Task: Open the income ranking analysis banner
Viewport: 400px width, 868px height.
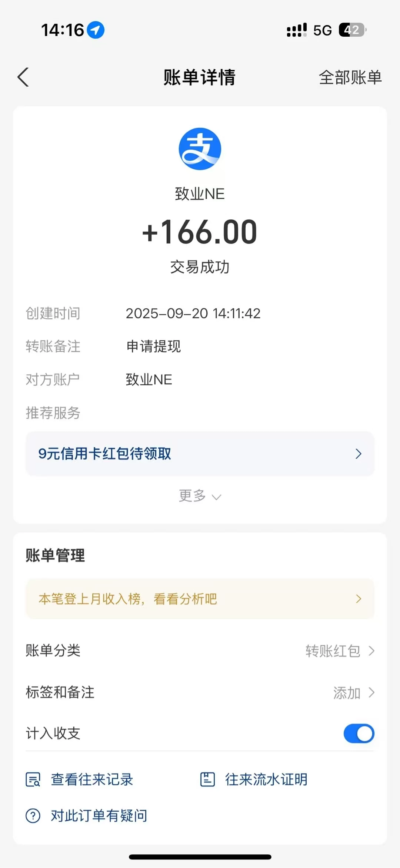Action: click(200, 599)
